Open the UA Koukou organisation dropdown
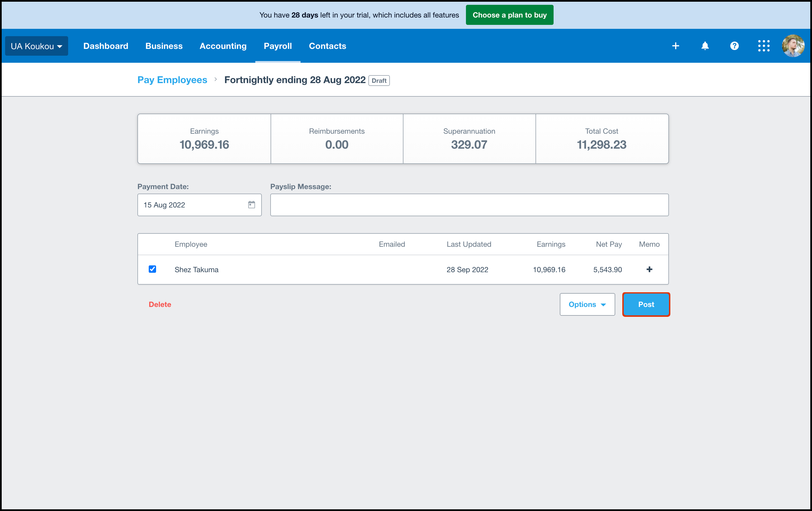The width and height of the screenshot is (812, 511). 36,46
